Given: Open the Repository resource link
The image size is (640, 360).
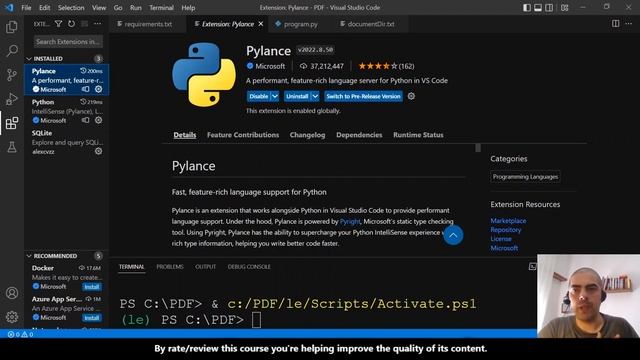Looking at the screenshot, I should (506, 230).
